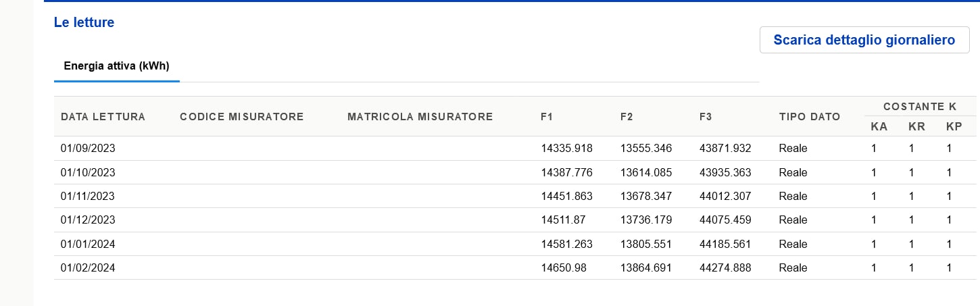Viewport: 980px width, 306px height.
Task: Click the Le letture section heading
Action: [x=84, y=22]
